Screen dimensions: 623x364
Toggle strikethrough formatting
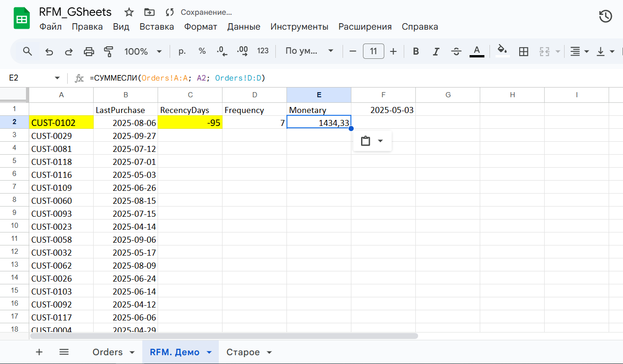coord(456,51)
